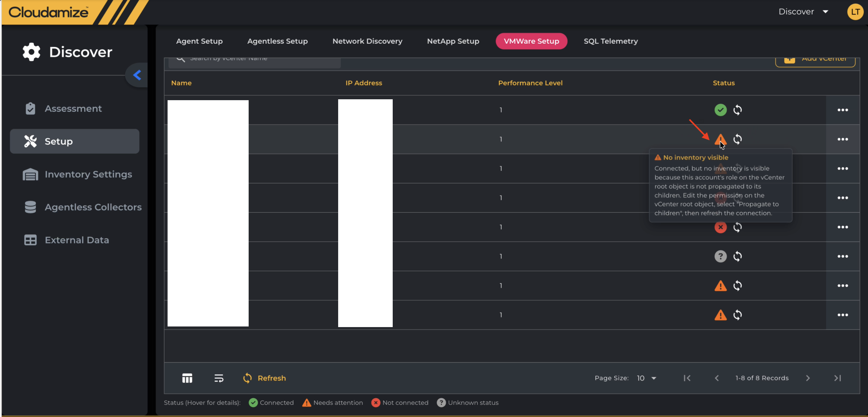This screenshot has width=868, height=417.
Task: Switch to Agentless Setup tab
Action: (277, 41)
